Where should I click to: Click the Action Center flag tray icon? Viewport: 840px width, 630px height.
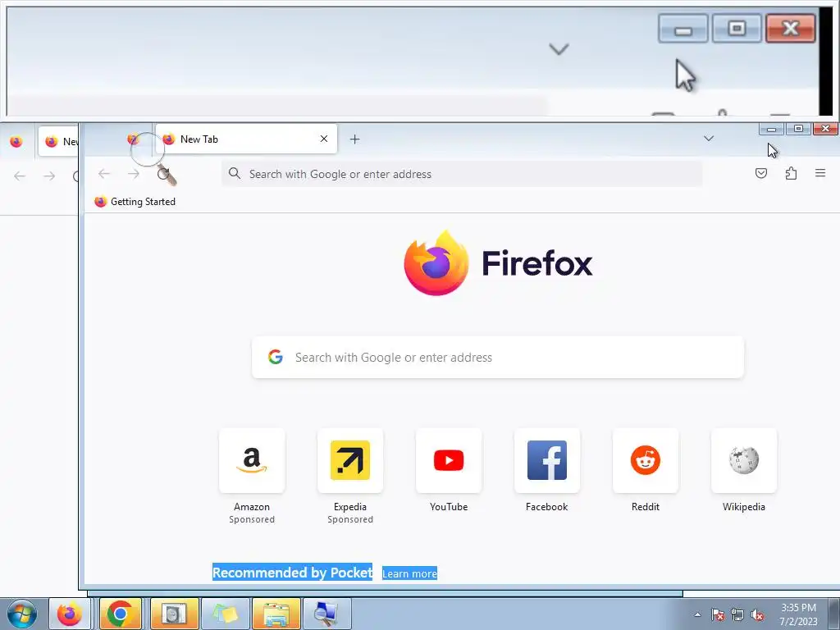click(718, 614)
